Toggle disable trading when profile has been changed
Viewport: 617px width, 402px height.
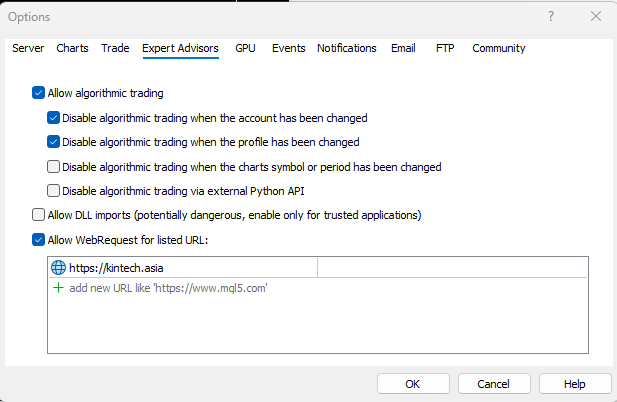click(53, 142)
